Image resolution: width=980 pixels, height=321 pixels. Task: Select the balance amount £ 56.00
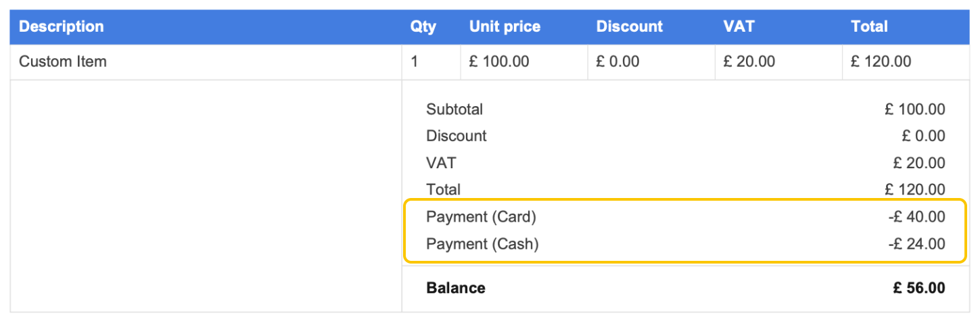pos(918,288)
